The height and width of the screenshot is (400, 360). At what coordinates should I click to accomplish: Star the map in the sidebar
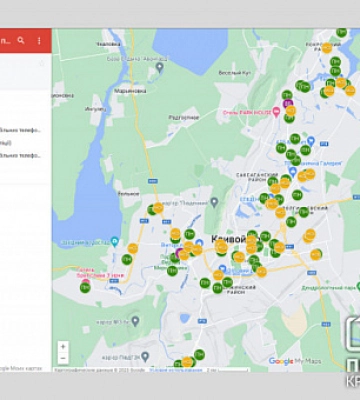point(42,63)
